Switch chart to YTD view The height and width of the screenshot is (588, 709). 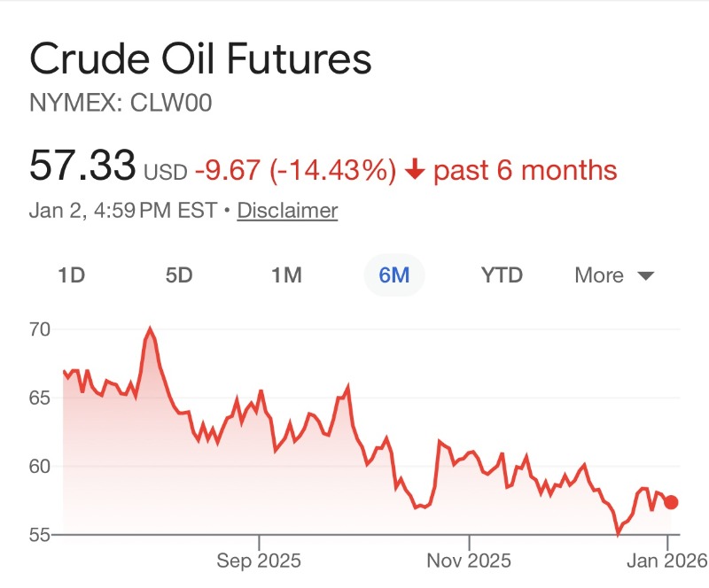point(502,275)
